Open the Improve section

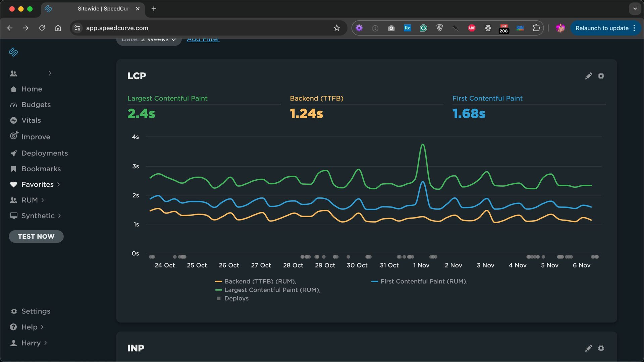pyautogui.click(x=30, y=136)
